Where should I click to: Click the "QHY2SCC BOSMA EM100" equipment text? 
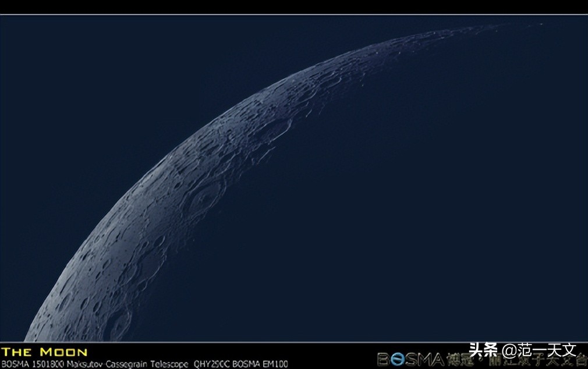click(x=241, y=364)
